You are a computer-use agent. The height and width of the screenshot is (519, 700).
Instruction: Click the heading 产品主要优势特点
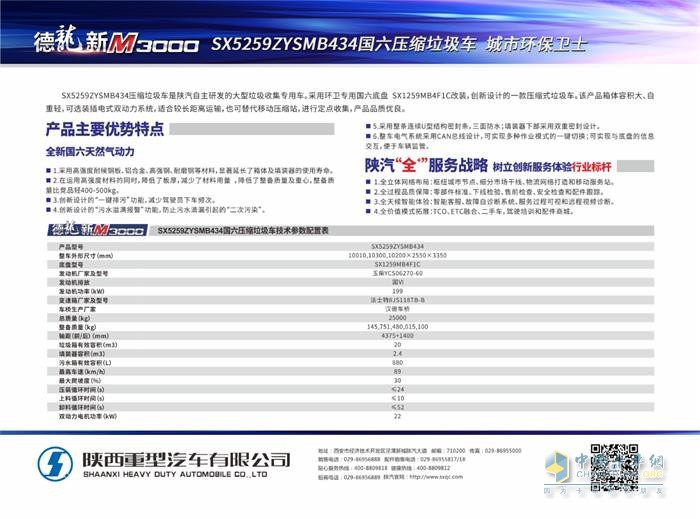(x=104, y=129)
